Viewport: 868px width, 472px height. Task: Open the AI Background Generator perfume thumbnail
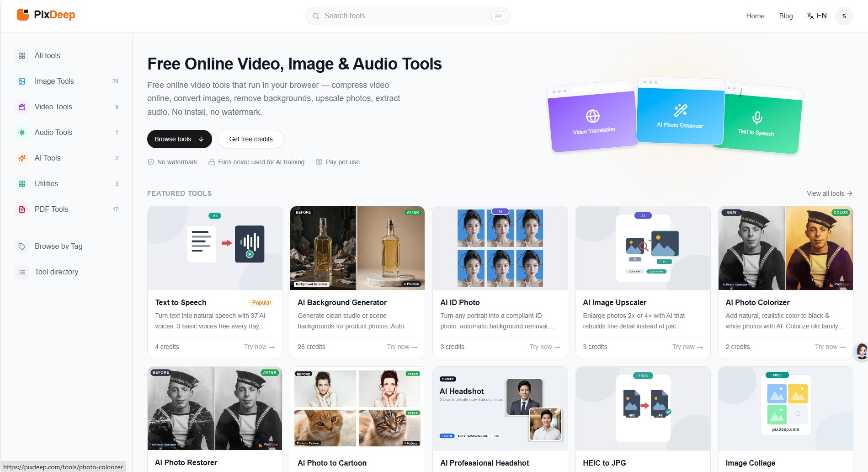[x=357, y=248]
